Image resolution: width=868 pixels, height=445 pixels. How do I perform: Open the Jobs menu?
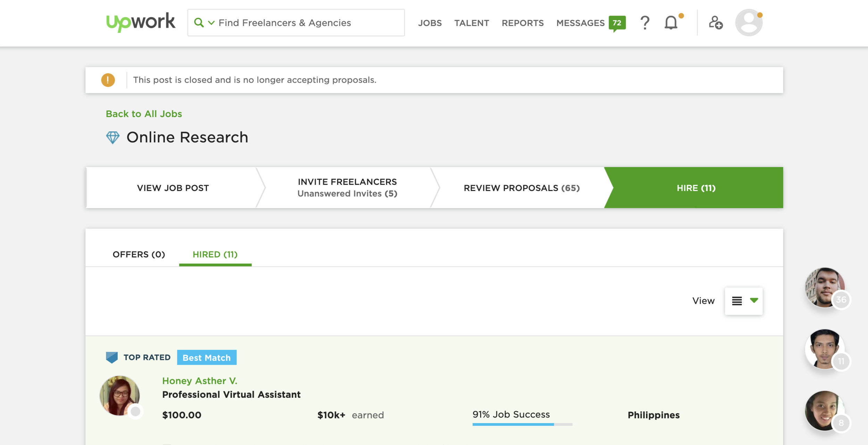coord(430,23)
